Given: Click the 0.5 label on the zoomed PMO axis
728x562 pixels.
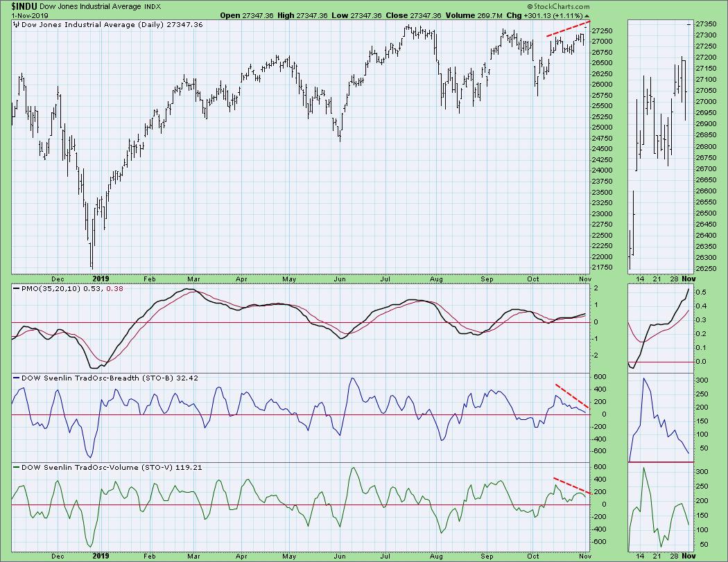Looking at the screenshot, I should pyautogui.click(x=701, y=292).
